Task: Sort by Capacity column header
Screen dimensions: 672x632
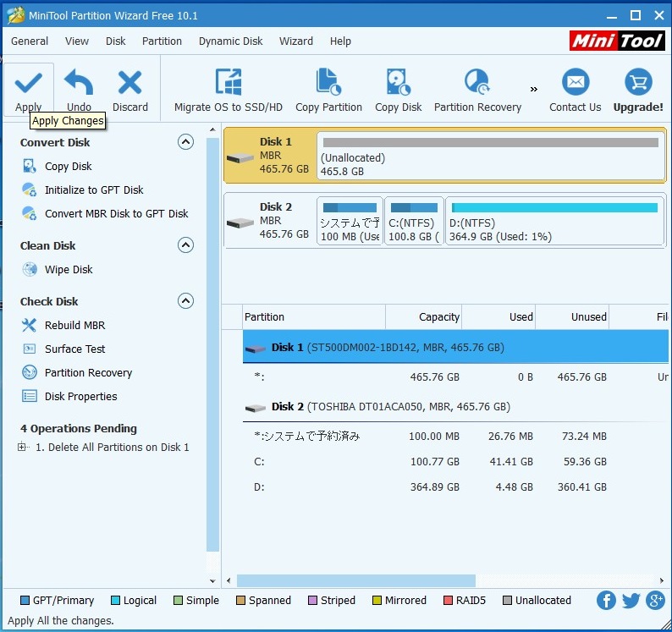Action: [x=423, y=317]
